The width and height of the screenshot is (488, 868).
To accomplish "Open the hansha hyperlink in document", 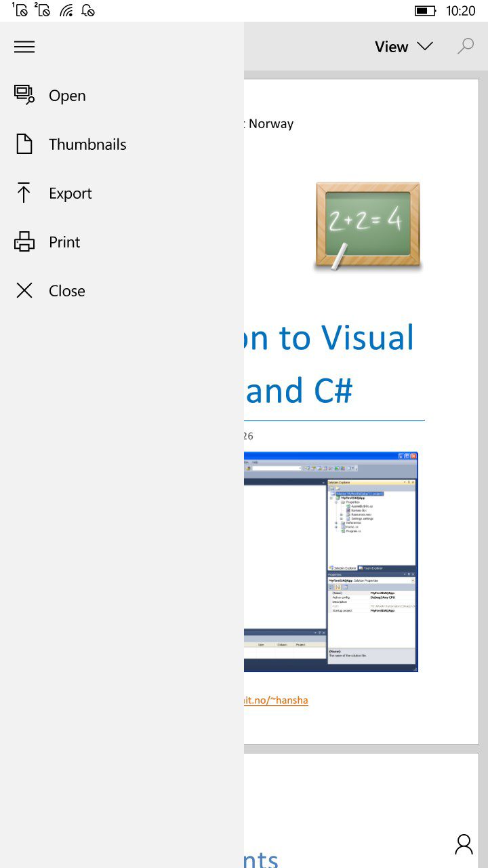I will [276, 700].
